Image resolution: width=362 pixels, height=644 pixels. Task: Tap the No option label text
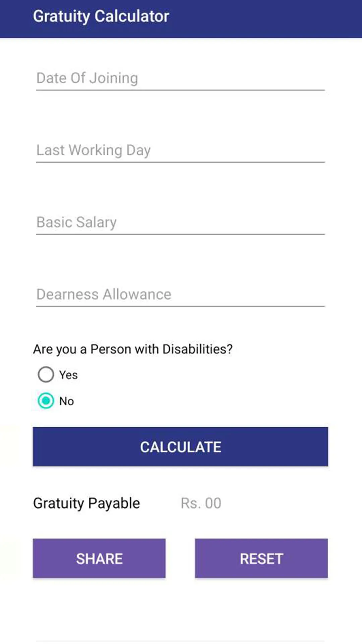pyautogui.click(x=66, y=401)
